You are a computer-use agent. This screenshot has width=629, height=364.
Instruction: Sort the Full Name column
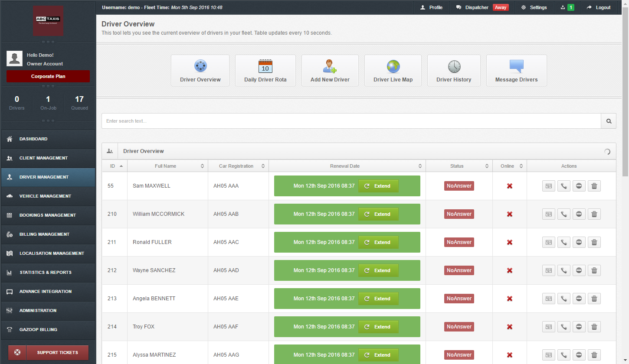pyautogui.click(x=202, y=166)
